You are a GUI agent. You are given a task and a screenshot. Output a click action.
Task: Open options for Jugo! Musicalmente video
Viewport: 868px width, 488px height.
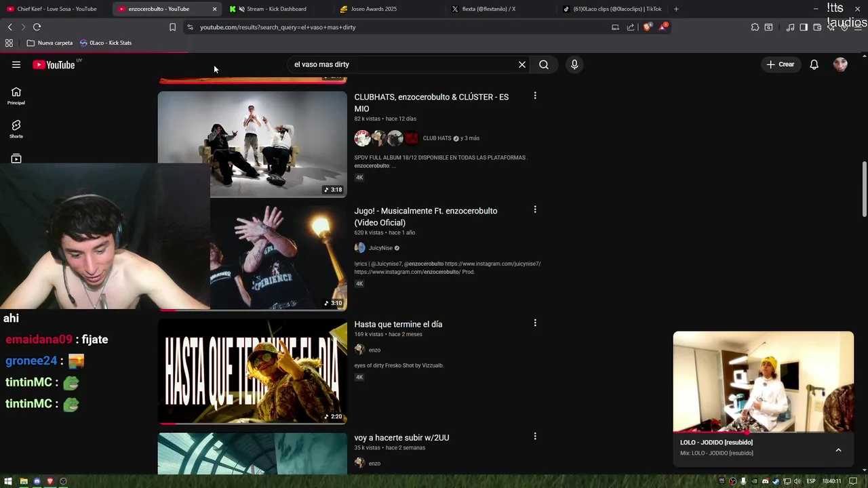(535, 209)
